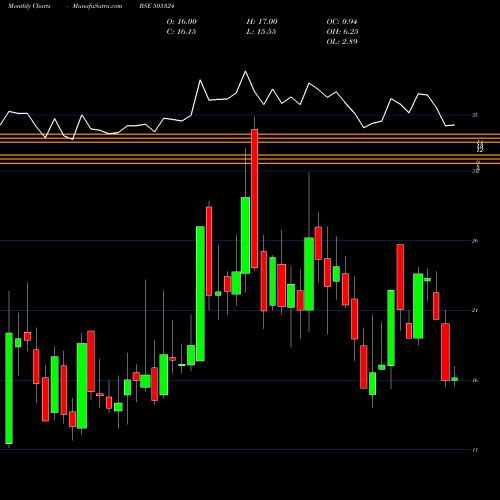Click the "OL: 2.89" reading

(342, 42)
